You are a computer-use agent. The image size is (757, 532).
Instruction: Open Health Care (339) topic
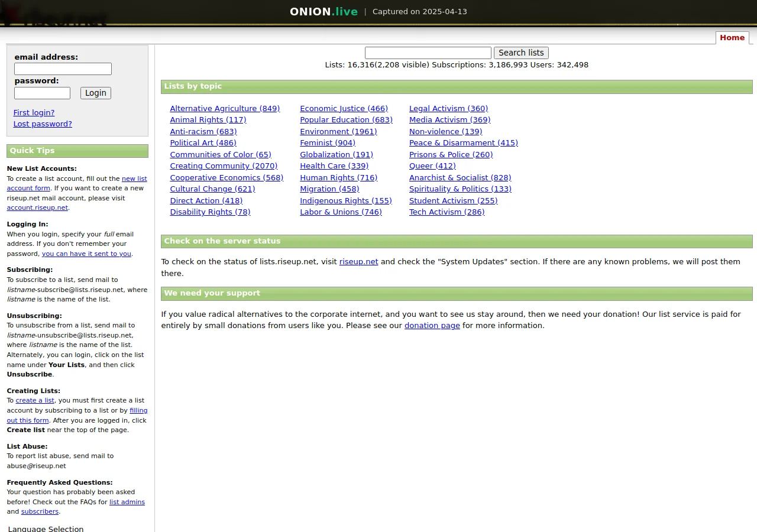(334, 166)
